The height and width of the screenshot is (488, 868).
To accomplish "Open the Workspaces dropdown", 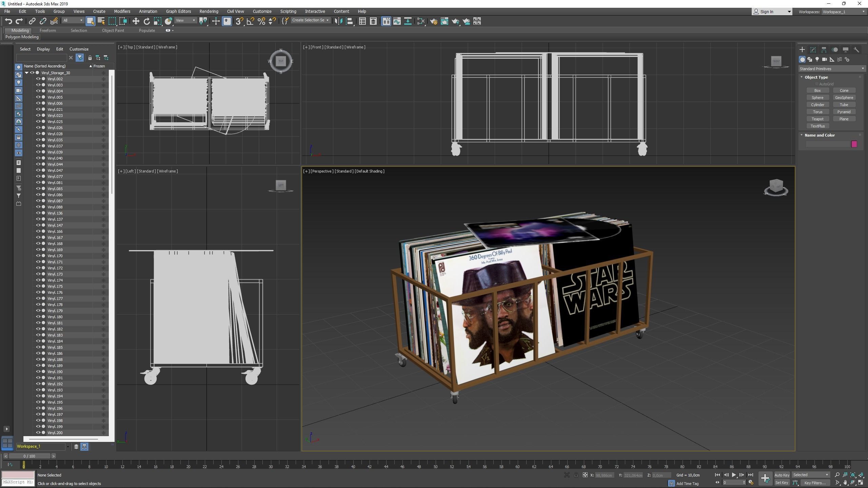I will coord(844,12).
